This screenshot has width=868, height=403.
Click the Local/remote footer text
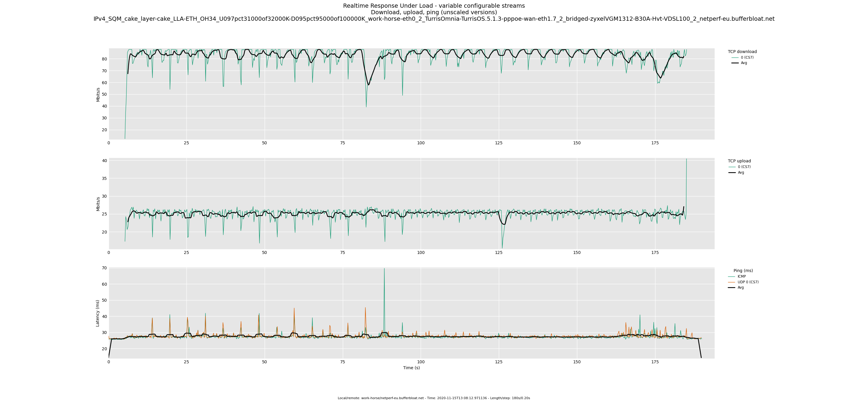[x=434, y=398]
